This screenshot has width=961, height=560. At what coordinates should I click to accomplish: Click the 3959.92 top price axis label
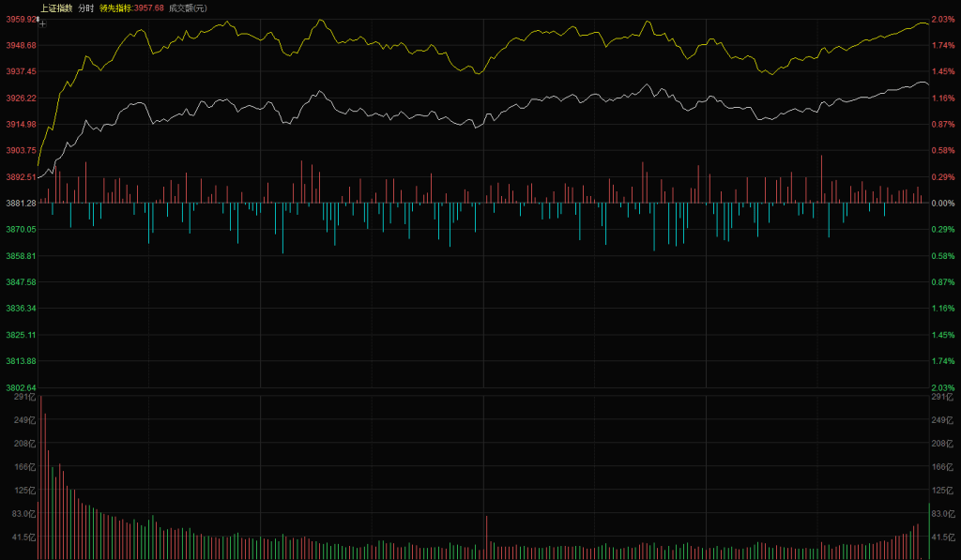(20, 19)
